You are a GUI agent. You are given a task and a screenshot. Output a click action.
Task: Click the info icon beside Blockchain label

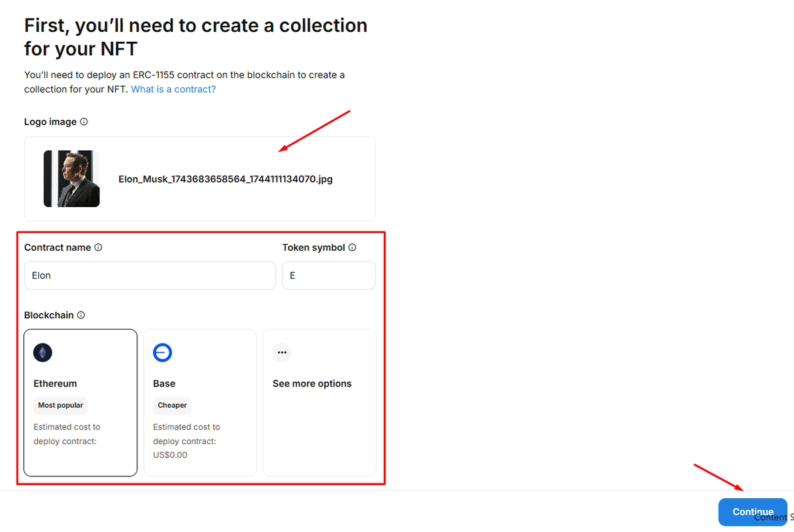[x=81, y=315]
